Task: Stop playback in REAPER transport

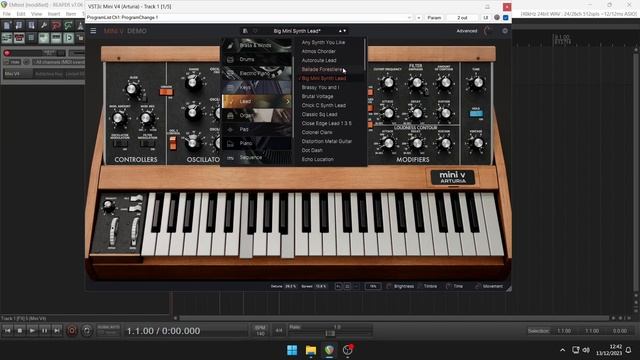Action: [x=20, y=331]
